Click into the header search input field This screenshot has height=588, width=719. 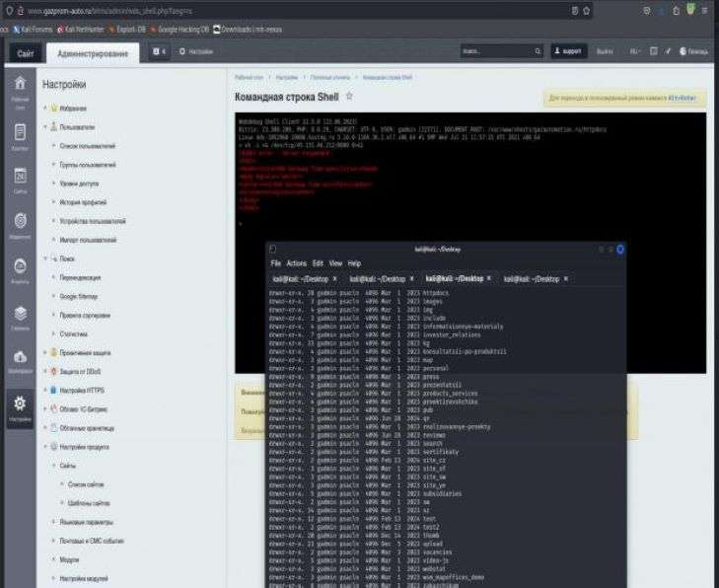point(491,50)
